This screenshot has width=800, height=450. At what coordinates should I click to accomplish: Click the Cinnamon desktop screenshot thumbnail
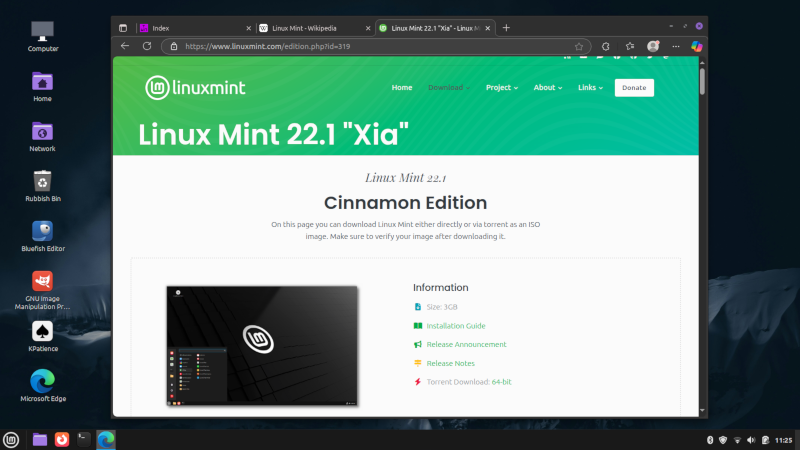262,346
